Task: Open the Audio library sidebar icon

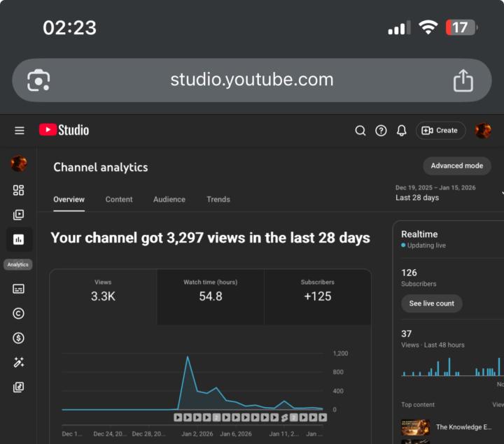Action: coord(18,387)
